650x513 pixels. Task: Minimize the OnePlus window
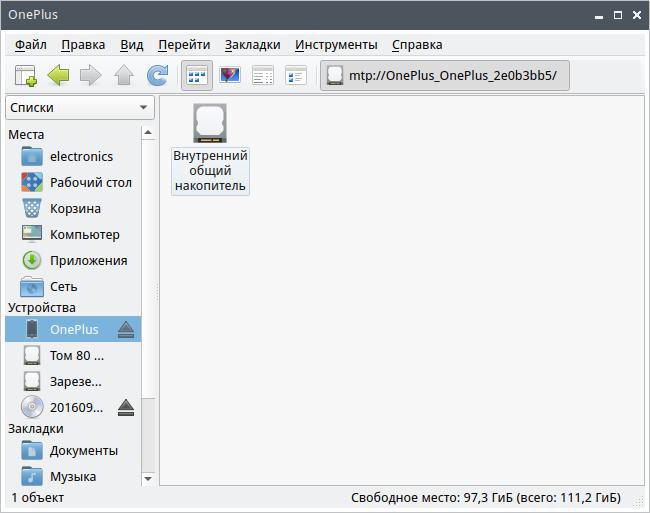pyautogui.click(x=599, y=16)
